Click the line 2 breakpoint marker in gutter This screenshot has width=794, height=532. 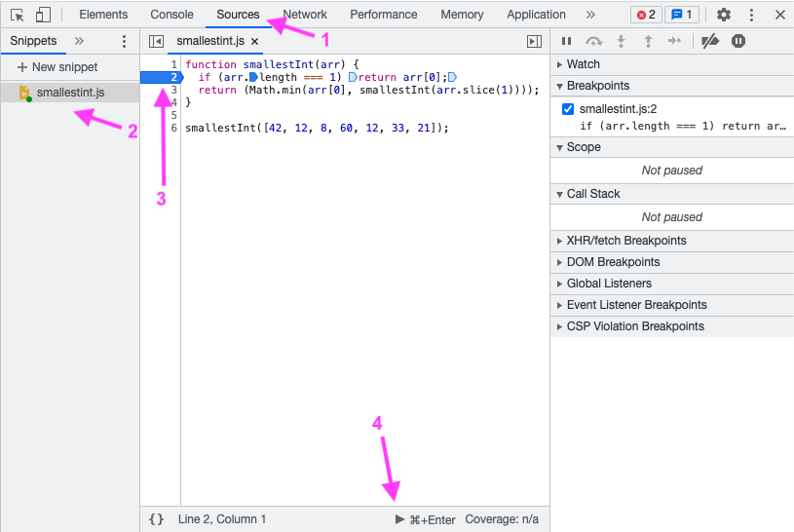(162, 77)
